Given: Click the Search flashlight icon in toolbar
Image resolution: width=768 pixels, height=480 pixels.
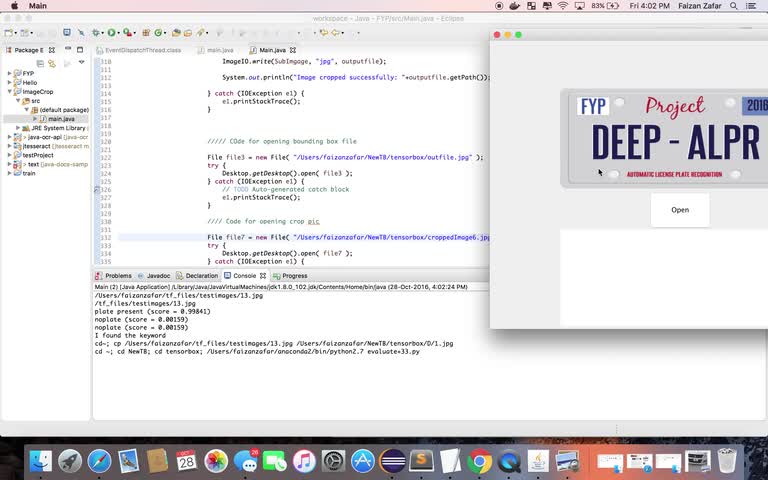Looking at the screenshot, I should pyautogui.click(x=200, y=33).
